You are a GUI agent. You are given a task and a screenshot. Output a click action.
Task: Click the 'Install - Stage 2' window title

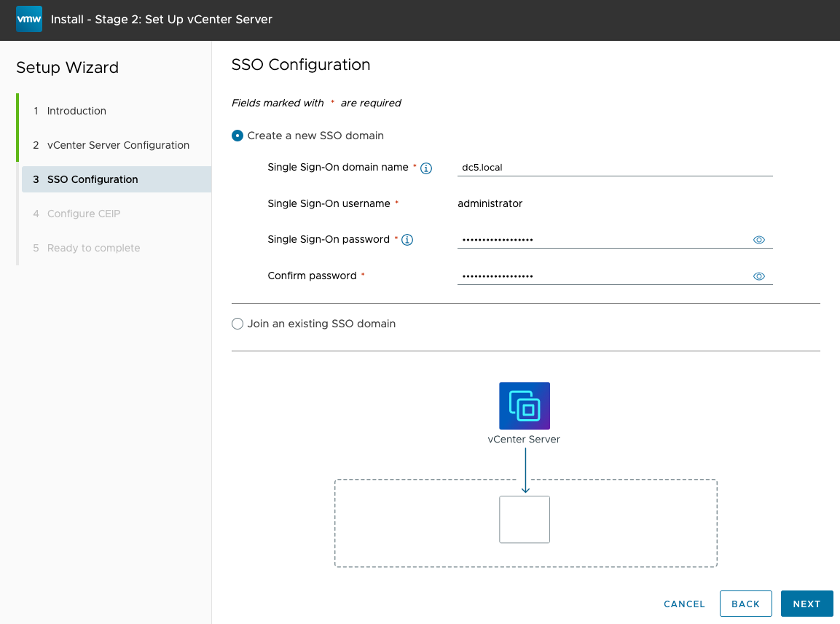[x=162, y=19]
